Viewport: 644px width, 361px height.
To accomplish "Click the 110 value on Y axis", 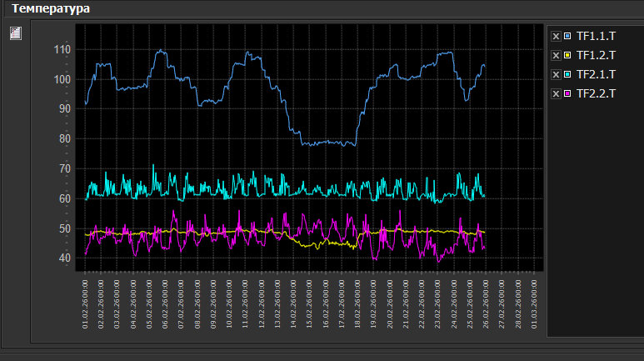I will (62, 49).
